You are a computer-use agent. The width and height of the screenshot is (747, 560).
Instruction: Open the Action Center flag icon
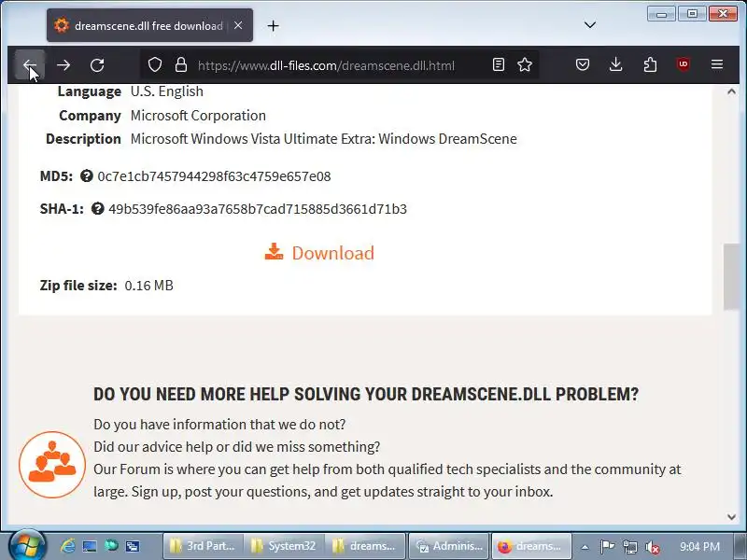tap(607, 547)
